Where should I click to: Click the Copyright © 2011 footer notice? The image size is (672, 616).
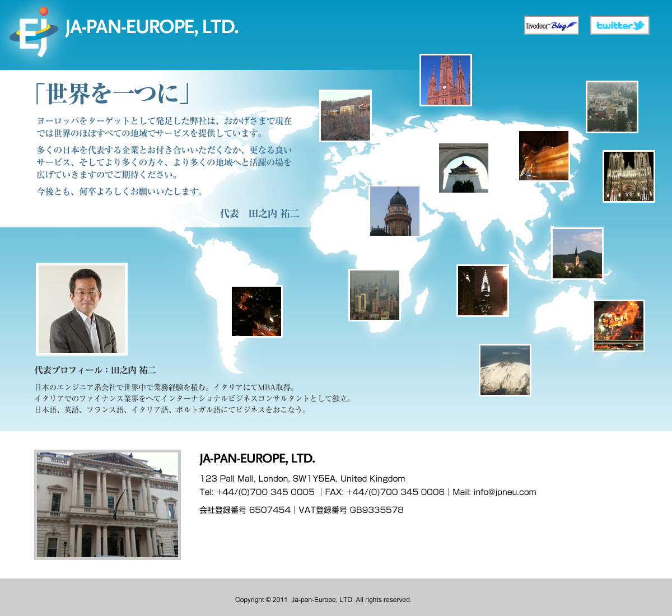point(323,600)
